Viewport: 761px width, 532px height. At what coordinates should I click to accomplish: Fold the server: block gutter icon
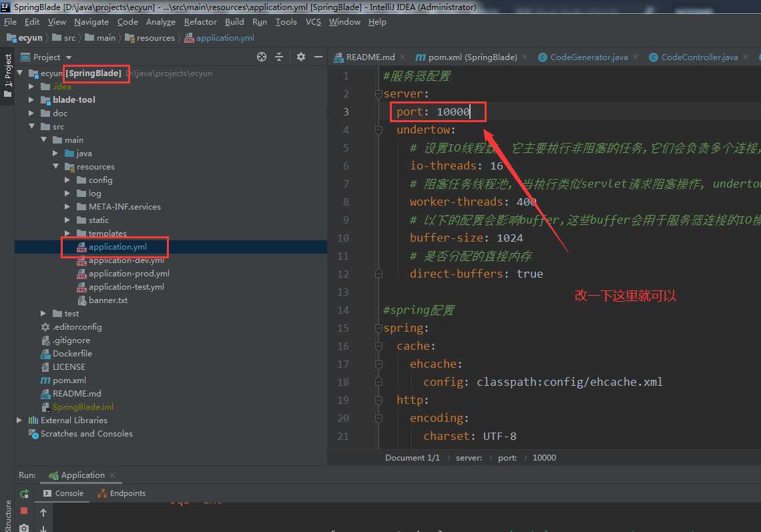tap(378, 93)
